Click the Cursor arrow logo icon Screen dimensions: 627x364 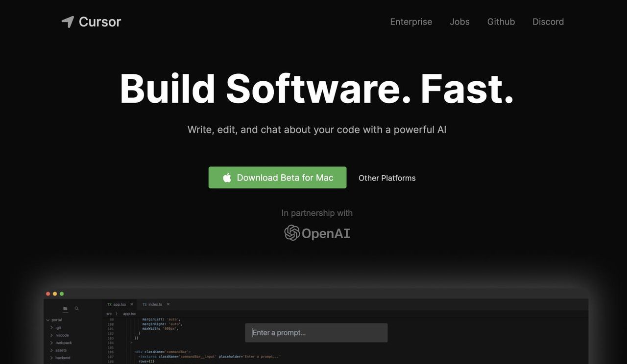coord(68,22)
